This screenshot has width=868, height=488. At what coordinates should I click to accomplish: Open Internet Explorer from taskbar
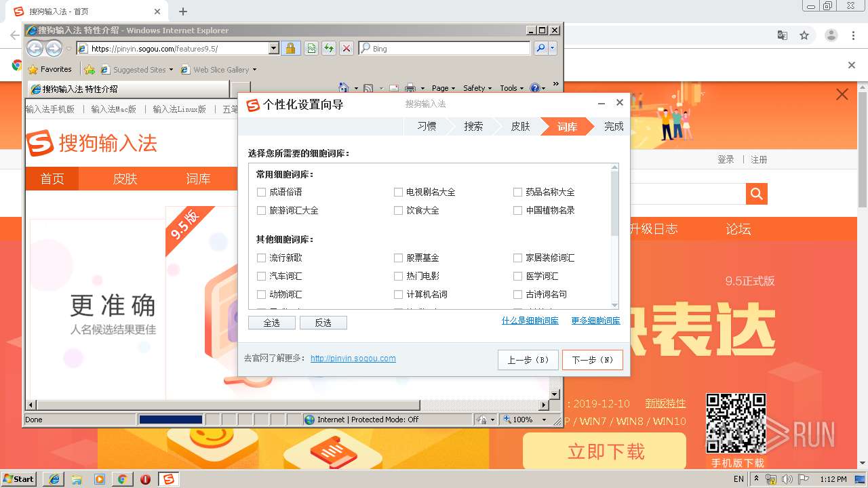54,479
